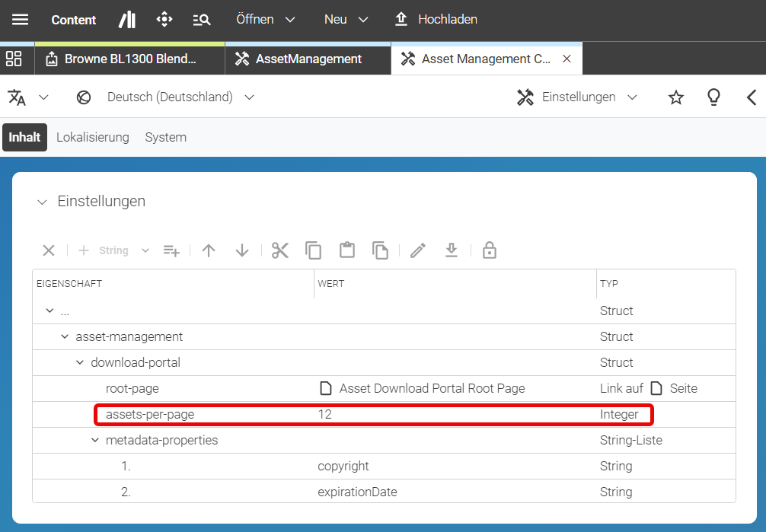Click the download arrow icon in struct toolbar
The image size is (766, 532).
452,250
